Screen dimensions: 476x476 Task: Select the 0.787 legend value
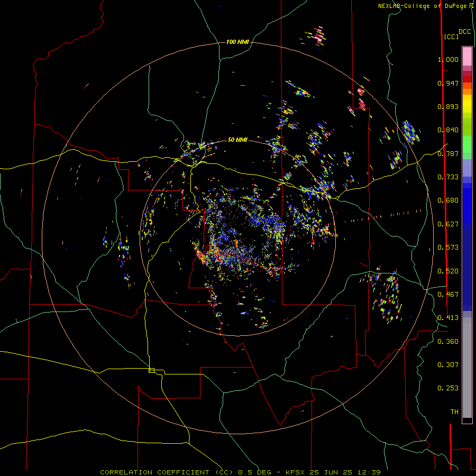click(x=448, y=153)
